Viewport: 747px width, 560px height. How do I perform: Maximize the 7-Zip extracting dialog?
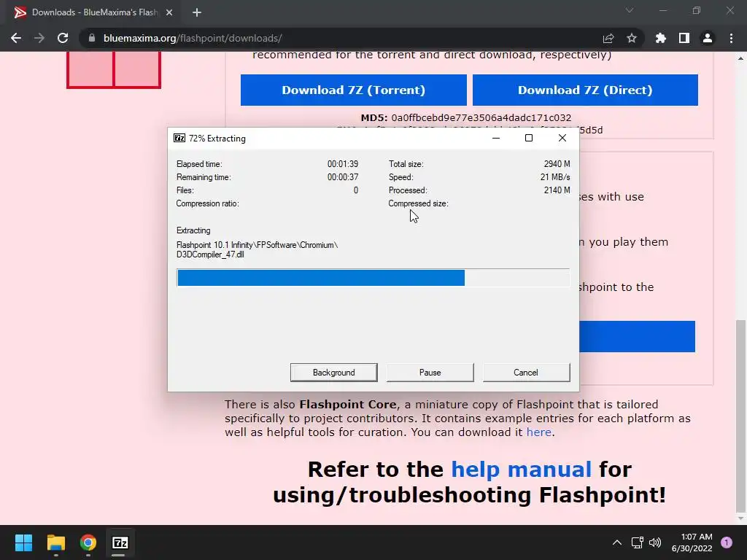[529, 138]
